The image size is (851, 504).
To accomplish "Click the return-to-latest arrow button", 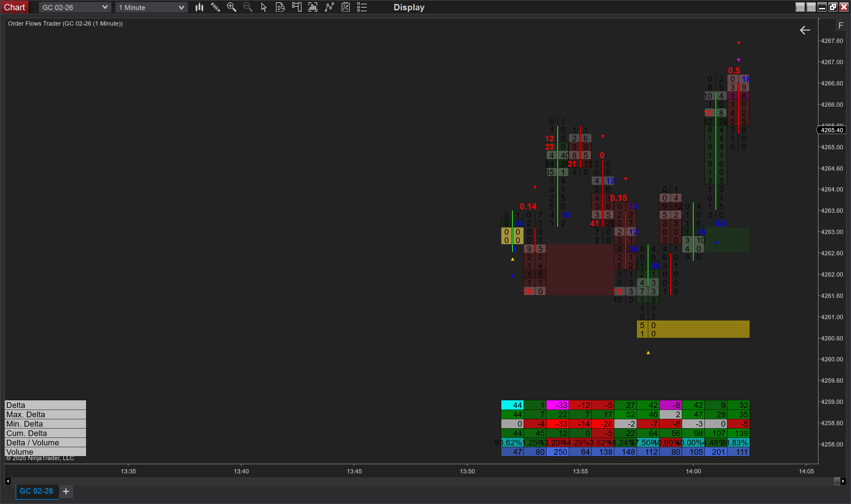I will (x=805, y=30).
